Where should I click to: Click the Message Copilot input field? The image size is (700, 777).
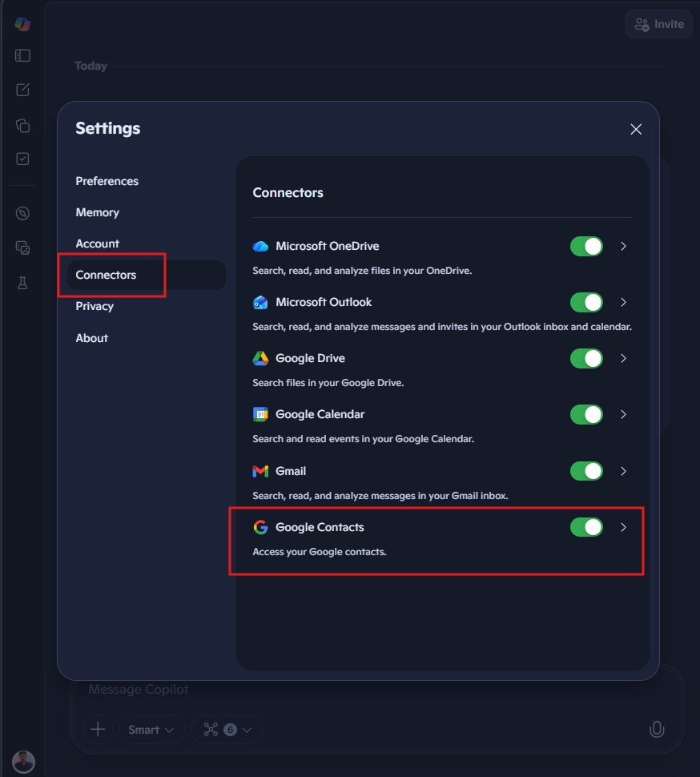pos(320,689)
